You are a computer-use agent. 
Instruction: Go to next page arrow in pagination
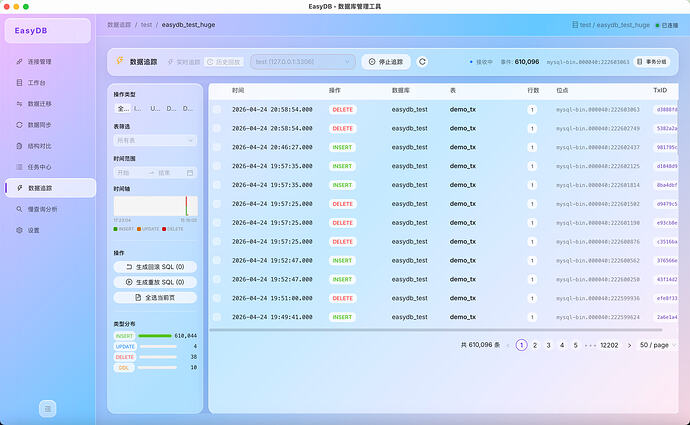point(629,345)
